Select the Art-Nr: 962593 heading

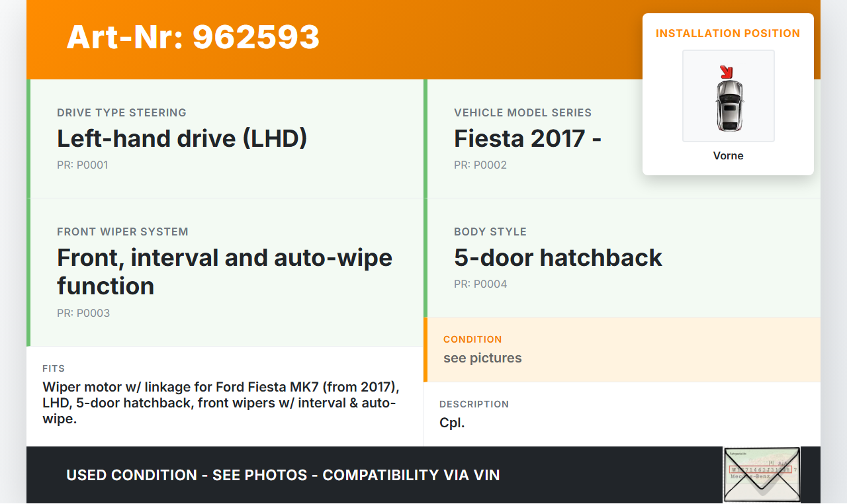pos(193,37)
